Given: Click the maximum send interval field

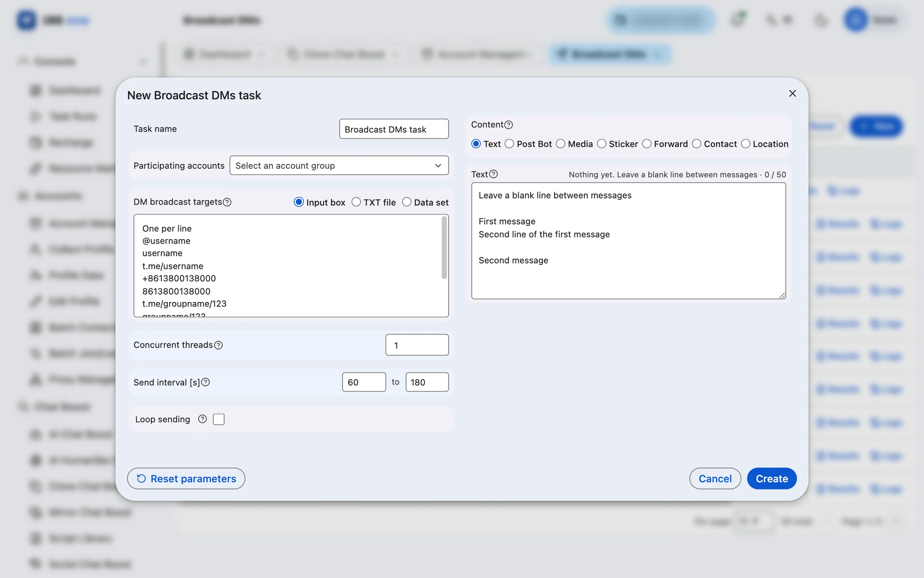Looking at the screenshot, I should (x=427, y=382).
